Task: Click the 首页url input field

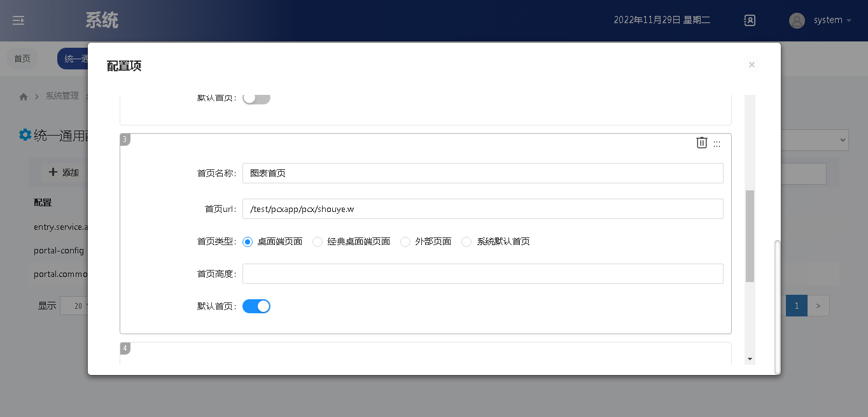Action: coord(482,209)
